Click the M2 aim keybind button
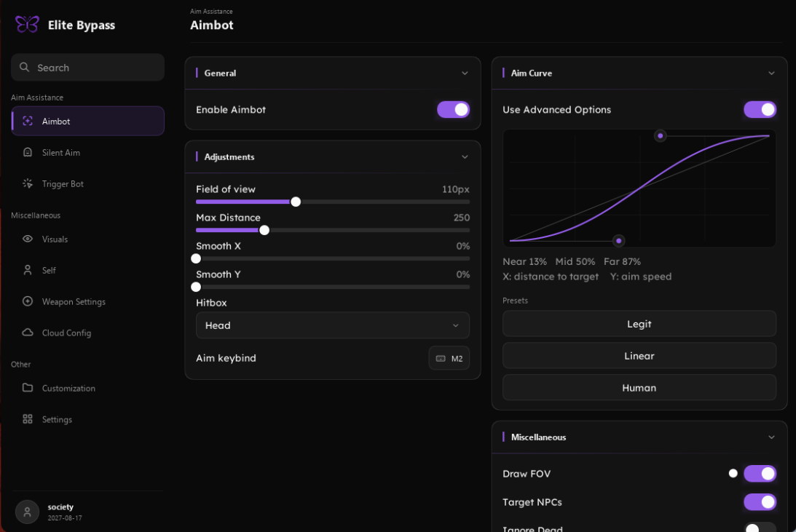 [449, 358]
